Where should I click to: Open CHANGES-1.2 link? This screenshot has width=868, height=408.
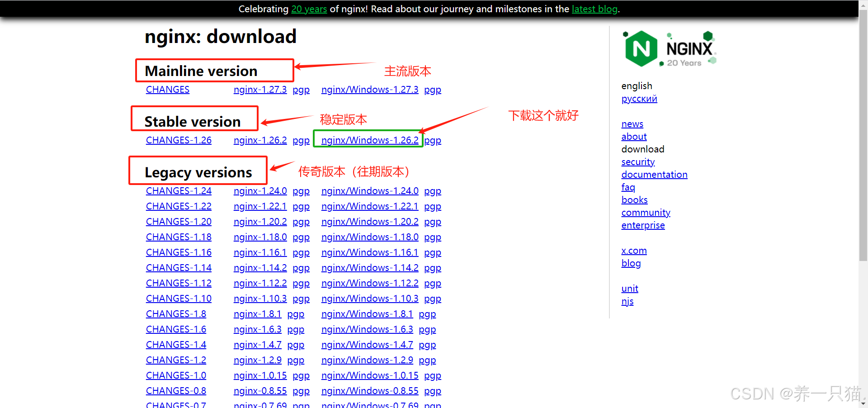point(176,360)
